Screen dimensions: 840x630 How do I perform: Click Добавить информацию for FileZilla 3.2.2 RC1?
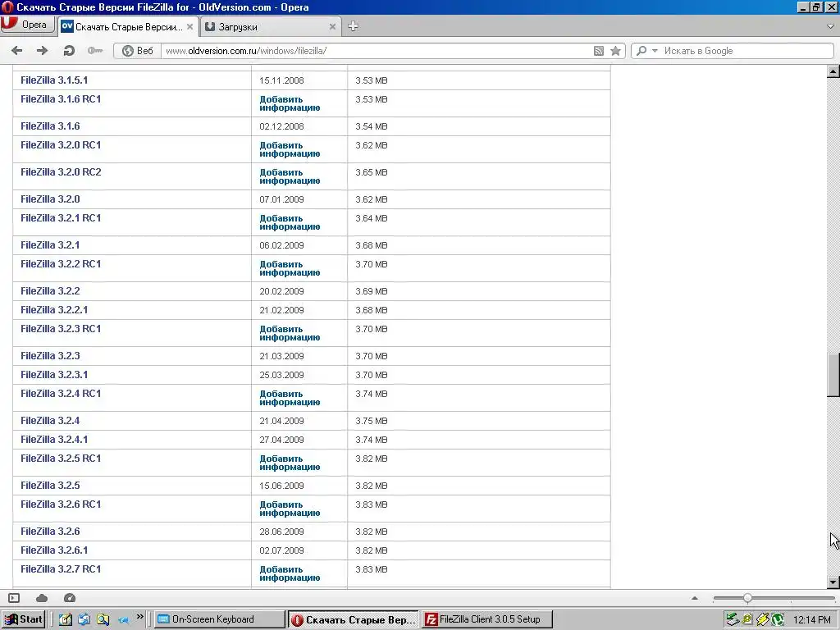(290, 268)
